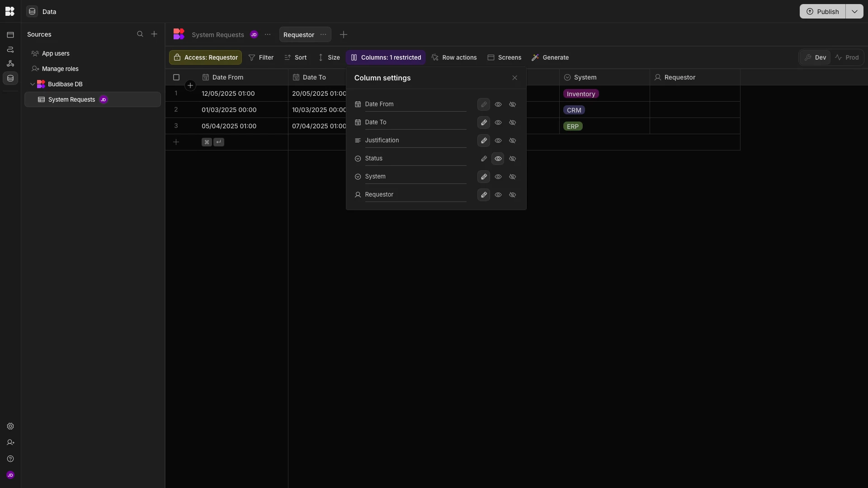Viewport: 868px width, 488px height.
Task: Add new source with the plus icon
Action: tap(154, 34)
